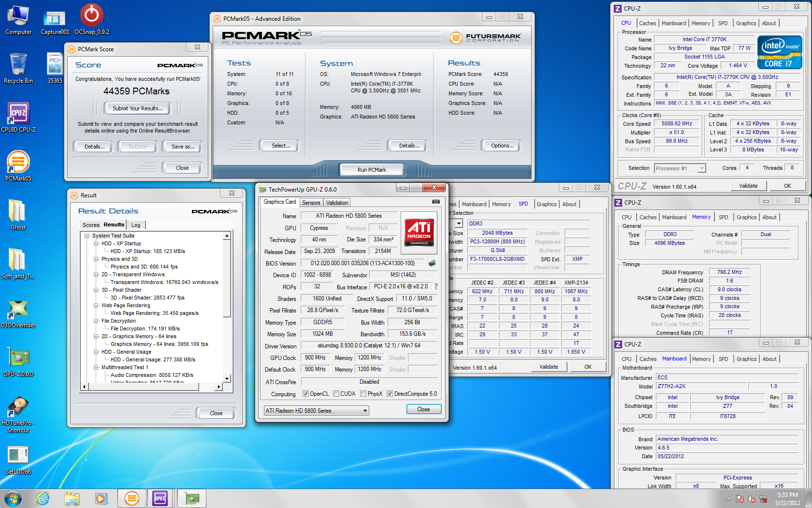Open Caches tab in top CPU-Z window
Viewport: 812px width, 508px height.
[x=647, y=23]
